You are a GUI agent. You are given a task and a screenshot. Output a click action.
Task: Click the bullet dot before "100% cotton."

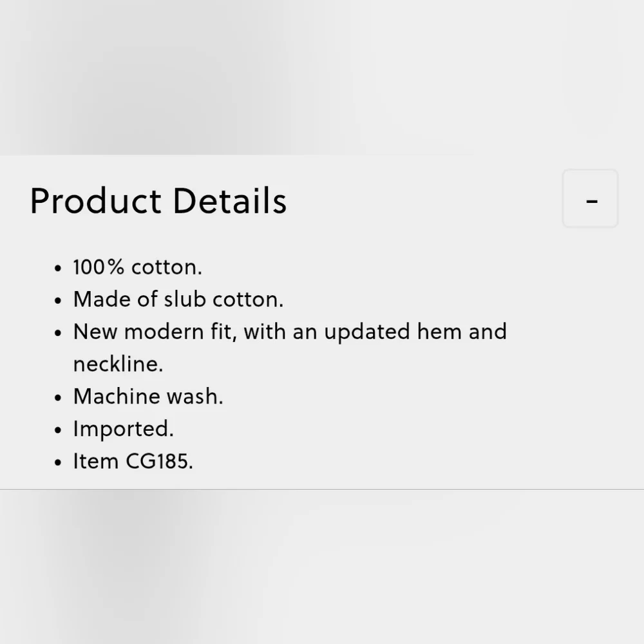click(x=57, y=269)
